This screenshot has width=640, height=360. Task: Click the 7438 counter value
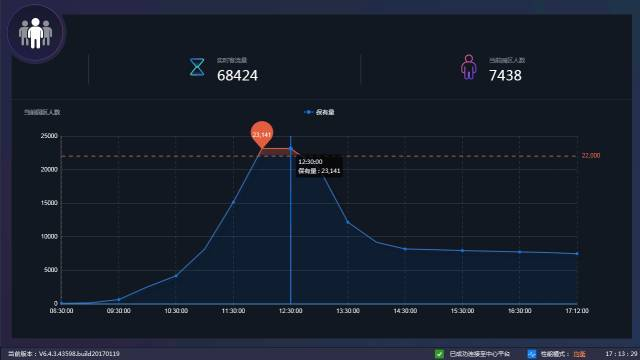tap(505, 76)
